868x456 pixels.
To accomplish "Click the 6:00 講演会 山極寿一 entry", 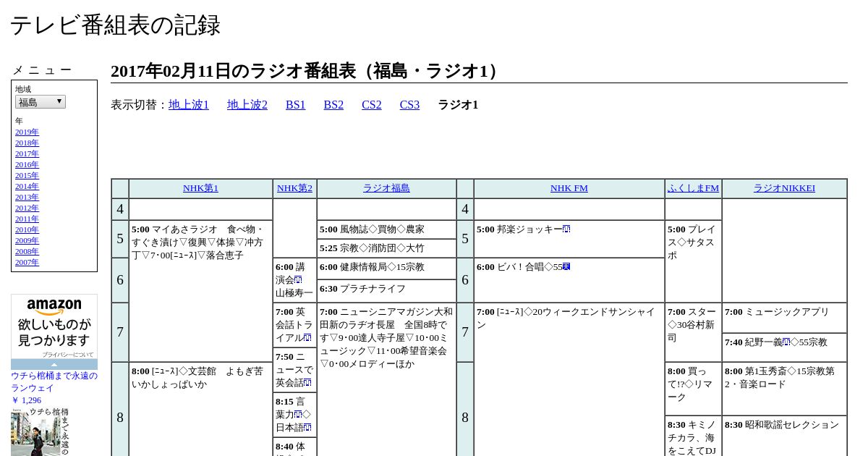I will tap(294, 280).
